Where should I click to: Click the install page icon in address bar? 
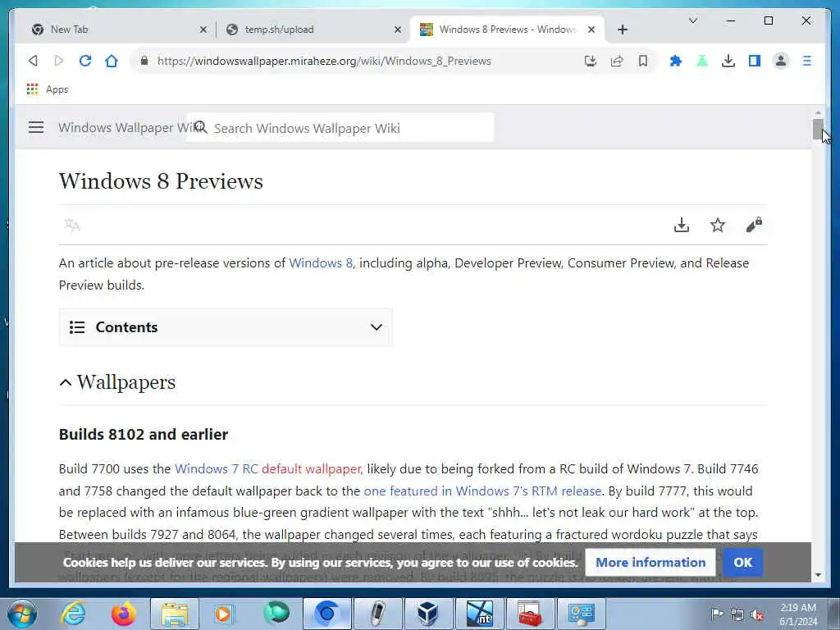591,61
